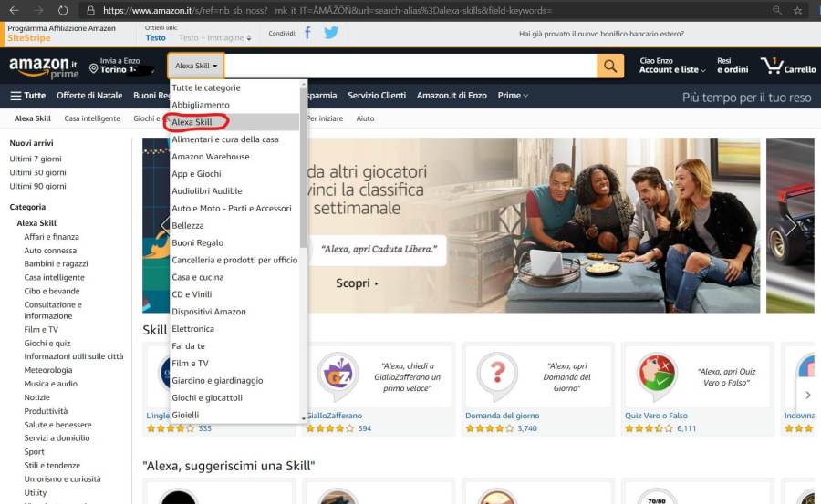The width and height of the screenshot is (821, 504).
Task: Click the Amazon search text field
Action: (x=410, y=66)
